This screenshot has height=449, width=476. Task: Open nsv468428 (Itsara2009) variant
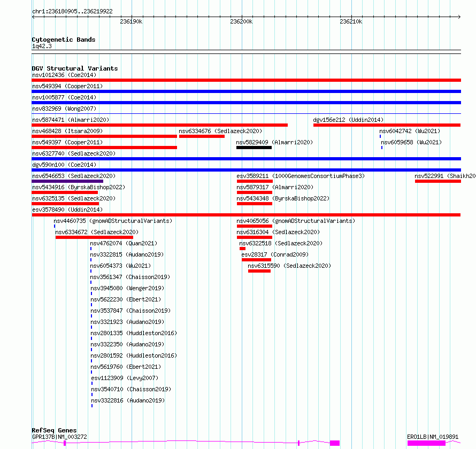pyautogui.click(x=67, y=131)
